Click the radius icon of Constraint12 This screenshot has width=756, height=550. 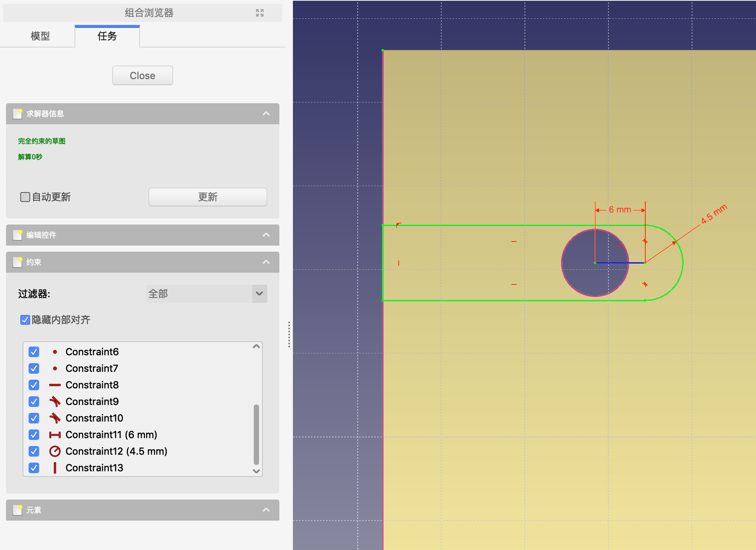[55, 451]
